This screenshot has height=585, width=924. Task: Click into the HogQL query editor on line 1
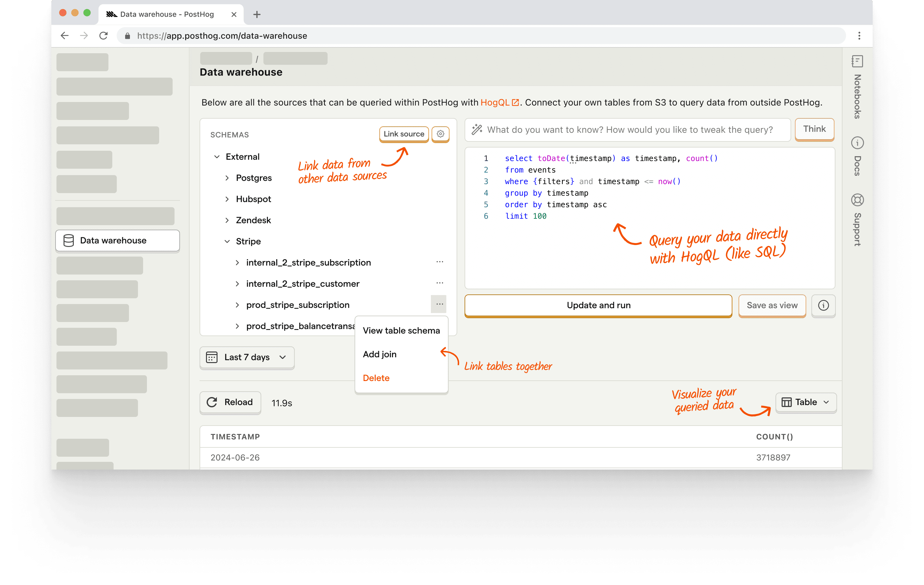(611, 158)
